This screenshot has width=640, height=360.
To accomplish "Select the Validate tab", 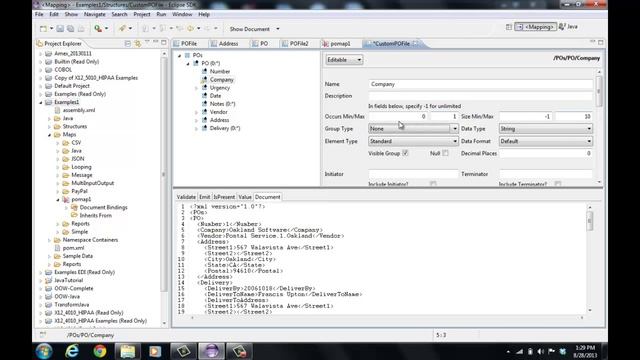I will point(186,197).
